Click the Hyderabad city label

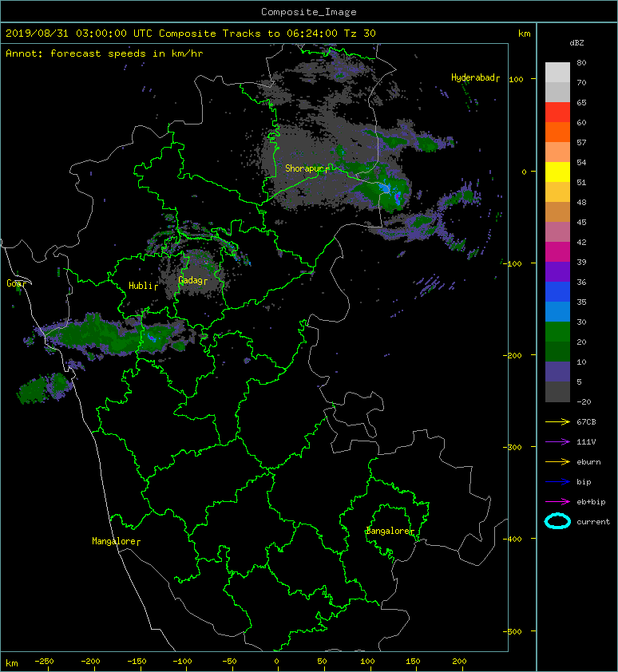[x=473, y=77]
